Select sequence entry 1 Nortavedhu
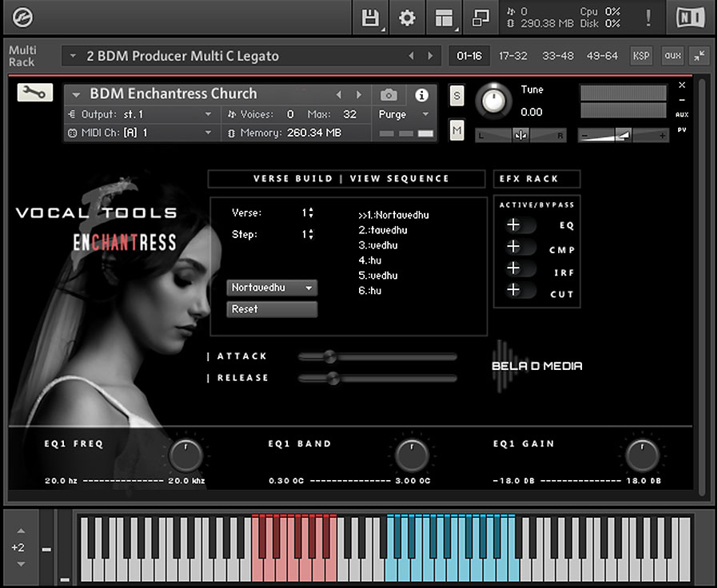 [x=393, y=215]
